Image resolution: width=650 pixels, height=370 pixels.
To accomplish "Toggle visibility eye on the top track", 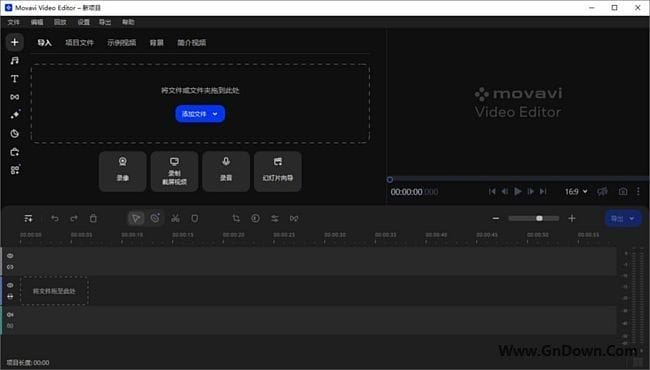I will 10,256.
